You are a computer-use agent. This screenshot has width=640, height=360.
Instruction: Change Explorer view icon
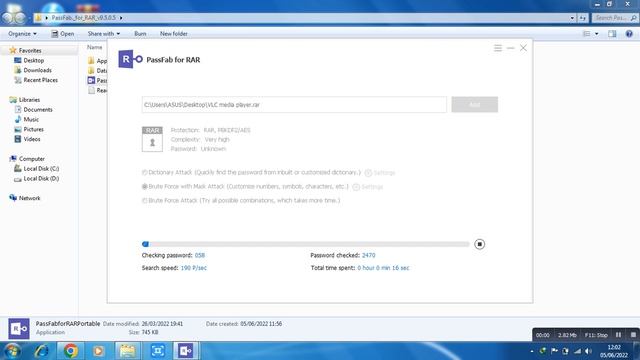click(x=587, y=33)
